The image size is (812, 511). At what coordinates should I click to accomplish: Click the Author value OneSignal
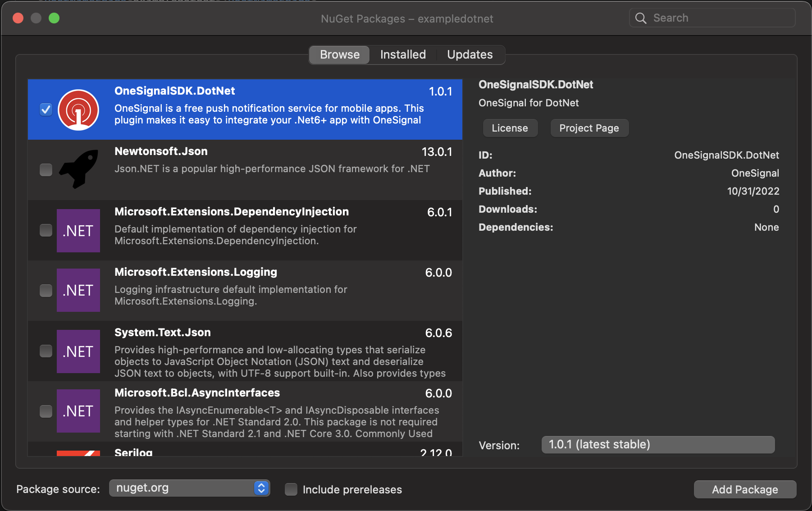click(755, 173)
